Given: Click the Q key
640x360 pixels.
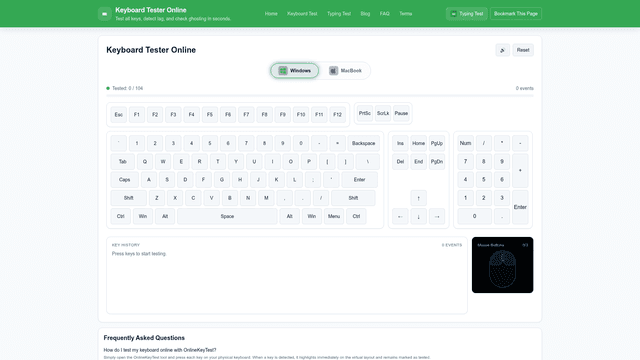Looking at the screenshot, I should [144, 162].
